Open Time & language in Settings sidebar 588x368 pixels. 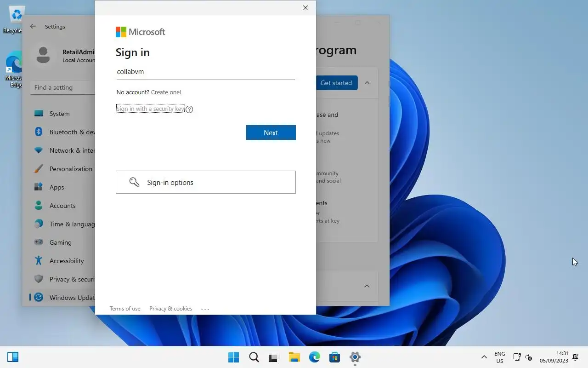click(x=63, y=224)
